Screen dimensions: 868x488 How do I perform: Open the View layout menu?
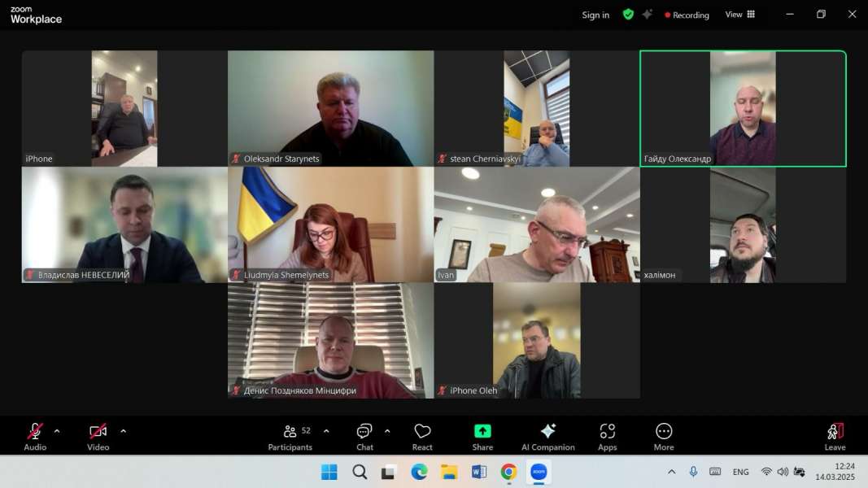click(x=739, y=15)
